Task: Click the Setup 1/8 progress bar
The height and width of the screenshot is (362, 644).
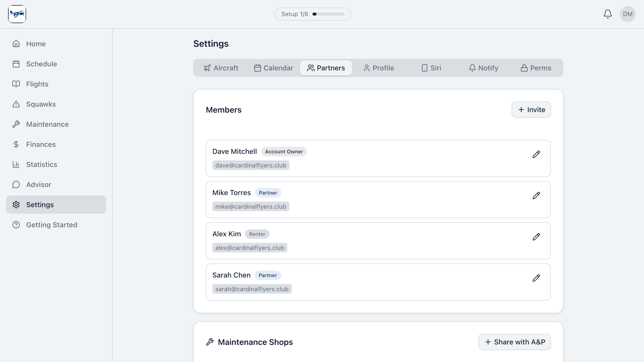Action: 313,14
